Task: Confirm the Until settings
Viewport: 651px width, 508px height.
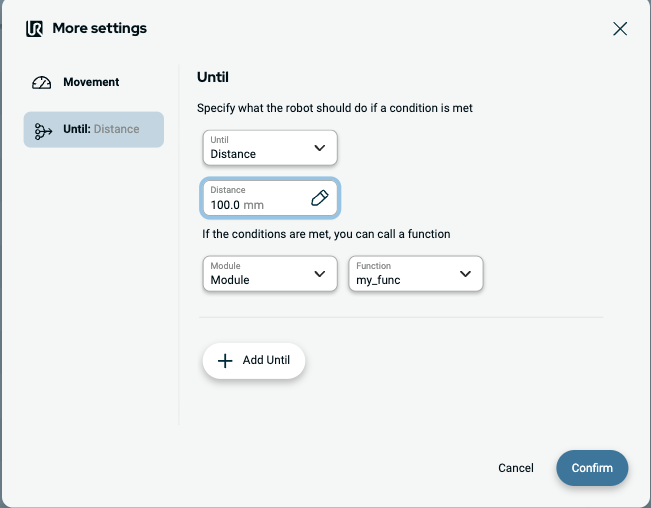Action: [x=592, y=468]
